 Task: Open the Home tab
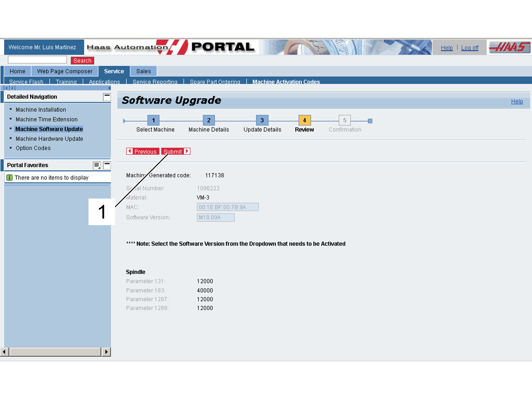coord(18,71)
